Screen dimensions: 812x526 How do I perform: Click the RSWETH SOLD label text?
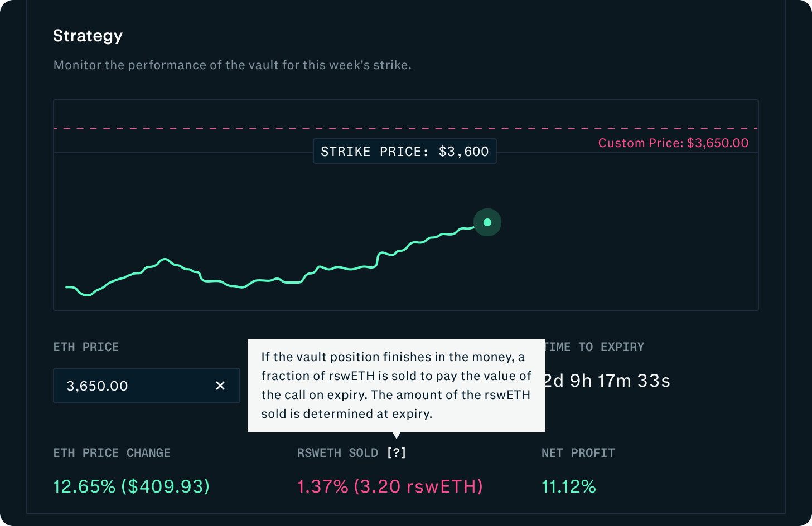pos(337,453)
